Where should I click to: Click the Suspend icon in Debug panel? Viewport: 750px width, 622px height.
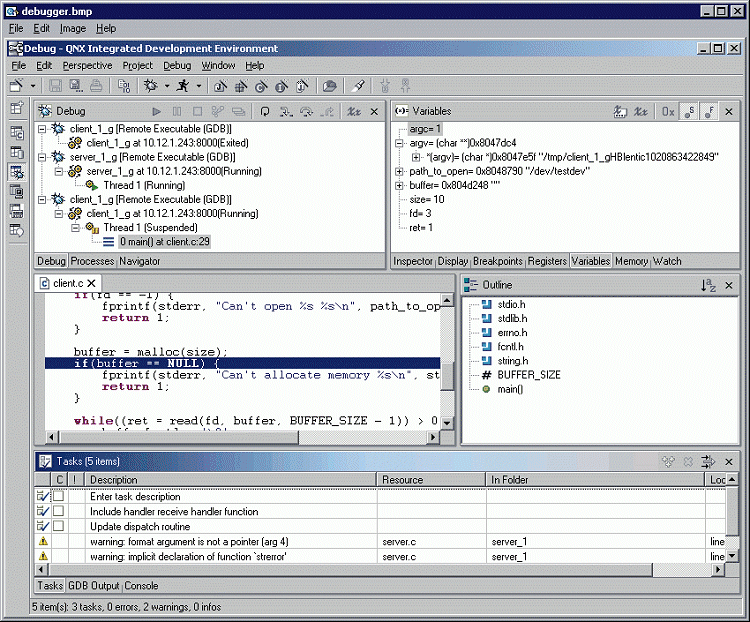point(176,111)
